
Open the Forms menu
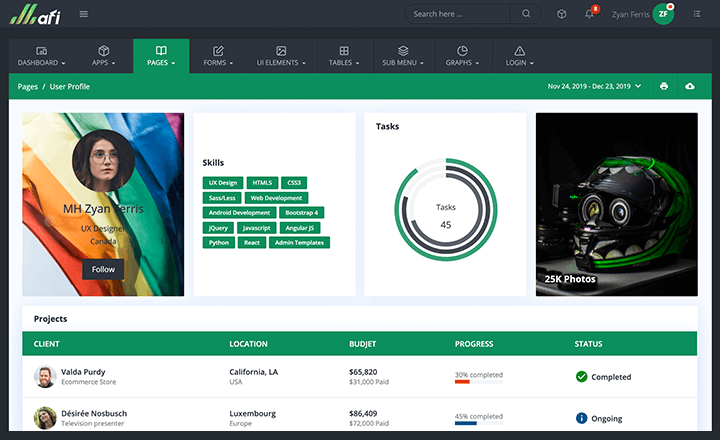coord(218,56)
